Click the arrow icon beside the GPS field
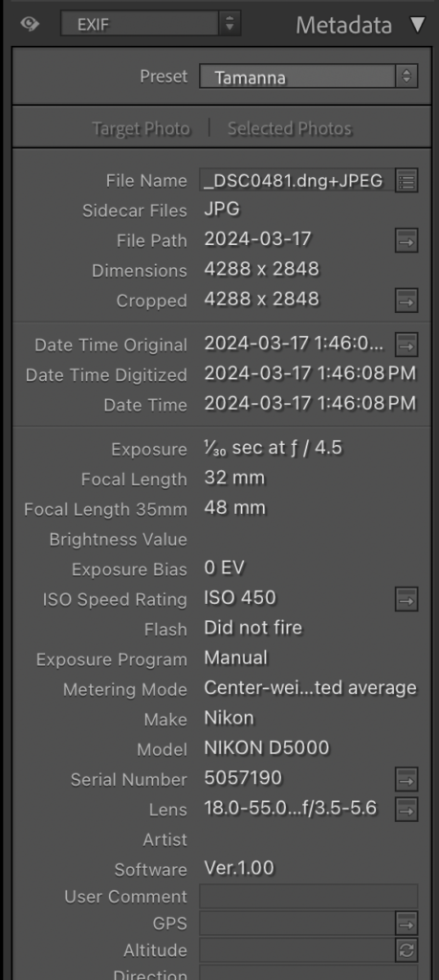The width and height of the screenshot is (439, 980). 406,924
